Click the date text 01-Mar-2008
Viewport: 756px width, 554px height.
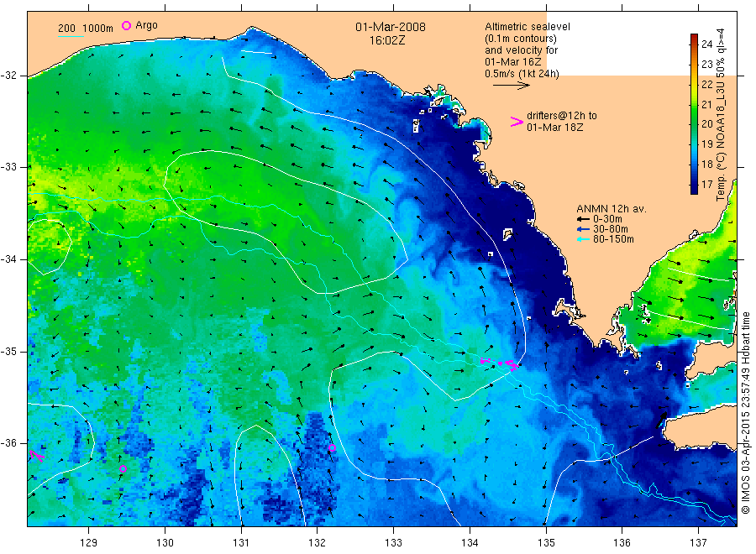click(x=391, y=27)
